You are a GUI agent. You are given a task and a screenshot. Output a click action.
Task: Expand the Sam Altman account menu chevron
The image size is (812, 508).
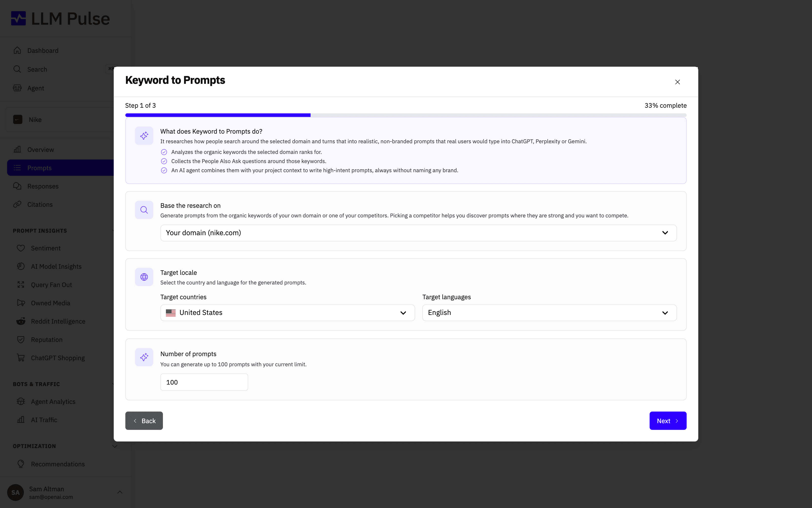click(120, 493)
